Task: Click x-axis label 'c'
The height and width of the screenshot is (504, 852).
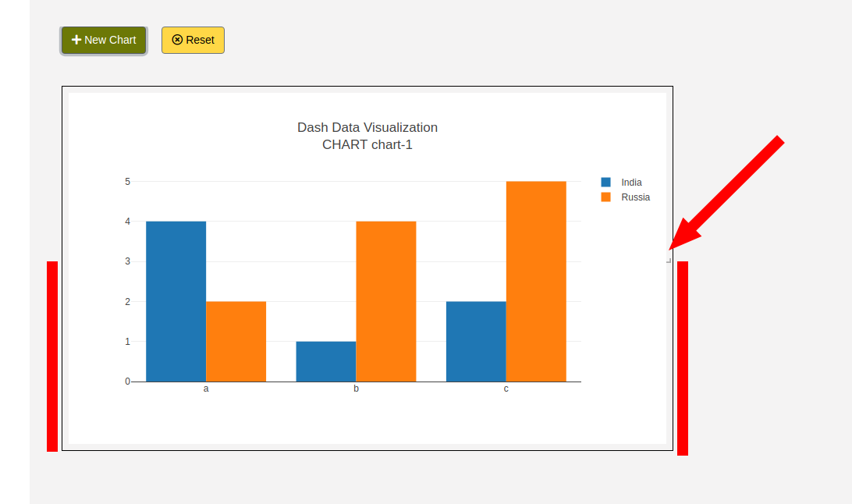Action: point(506,389)
